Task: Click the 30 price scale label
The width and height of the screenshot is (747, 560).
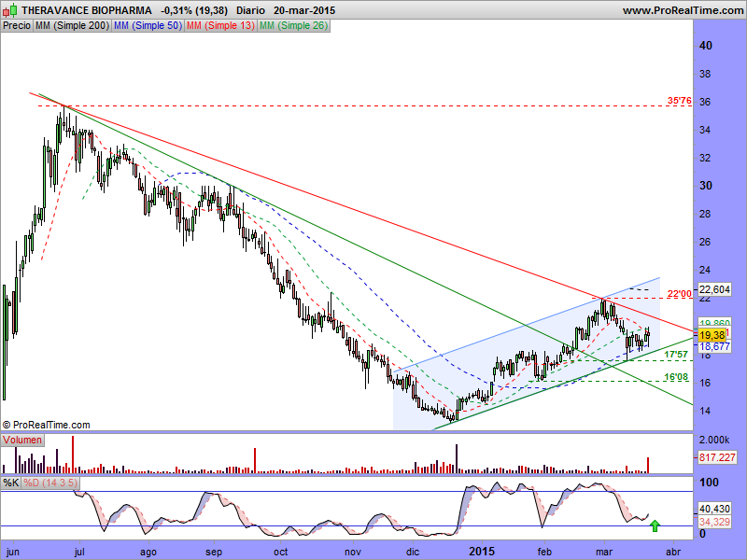Action: [706, 186]
